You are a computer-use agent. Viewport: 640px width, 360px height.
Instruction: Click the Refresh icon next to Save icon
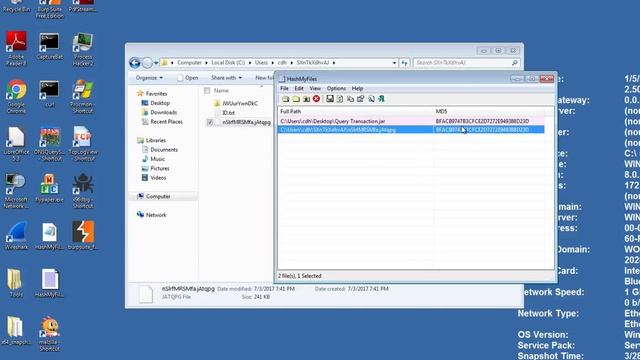[x=340, y=99]
